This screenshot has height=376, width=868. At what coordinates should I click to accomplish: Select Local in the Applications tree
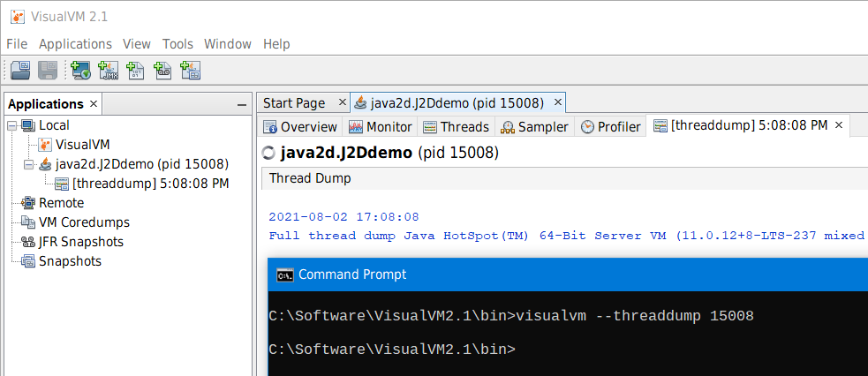(54, 125)
